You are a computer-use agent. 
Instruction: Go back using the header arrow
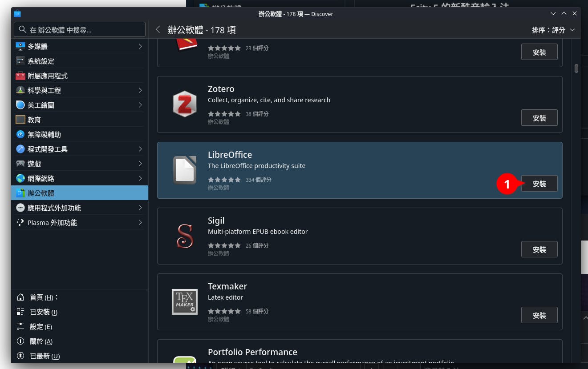click(x=158, y=30)
